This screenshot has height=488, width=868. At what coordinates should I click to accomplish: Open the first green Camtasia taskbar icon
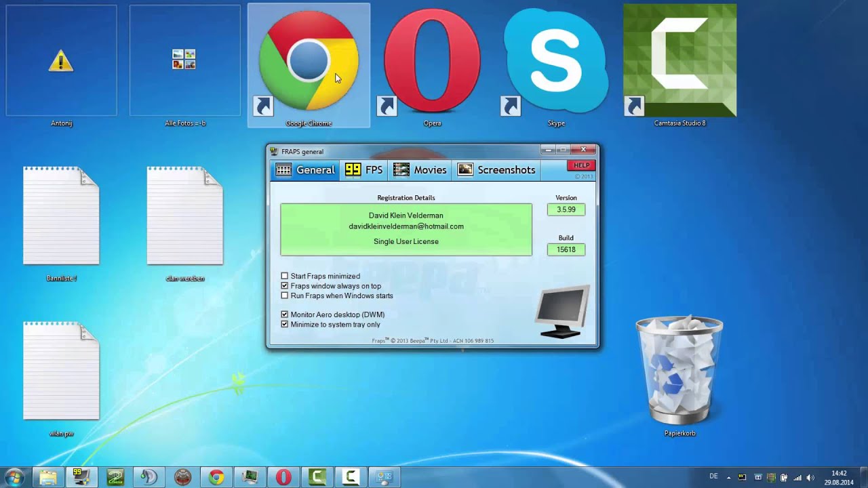(x=317, y=477)
